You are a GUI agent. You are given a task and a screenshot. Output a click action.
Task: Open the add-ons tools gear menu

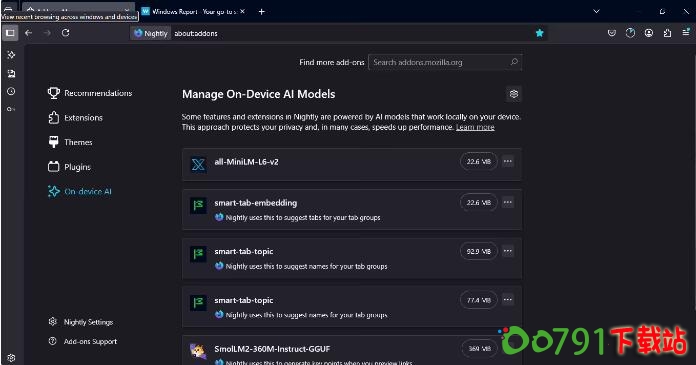point(514,94)
